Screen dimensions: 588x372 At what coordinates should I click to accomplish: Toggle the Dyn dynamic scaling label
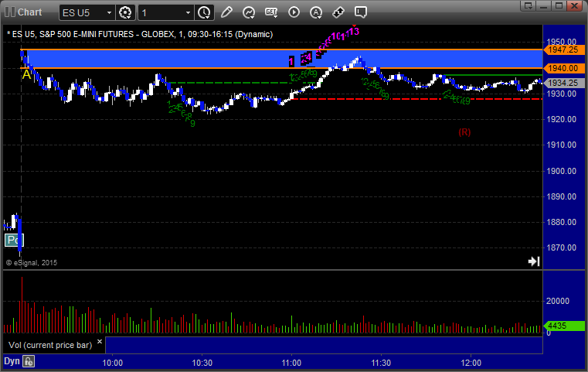click(x=12, y=361)
